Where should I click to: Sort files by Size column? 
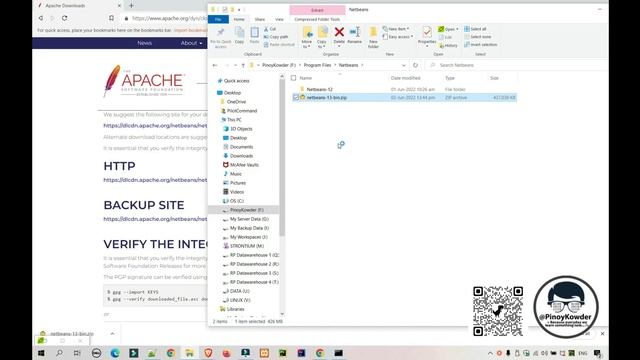click(x=494, y=78)
